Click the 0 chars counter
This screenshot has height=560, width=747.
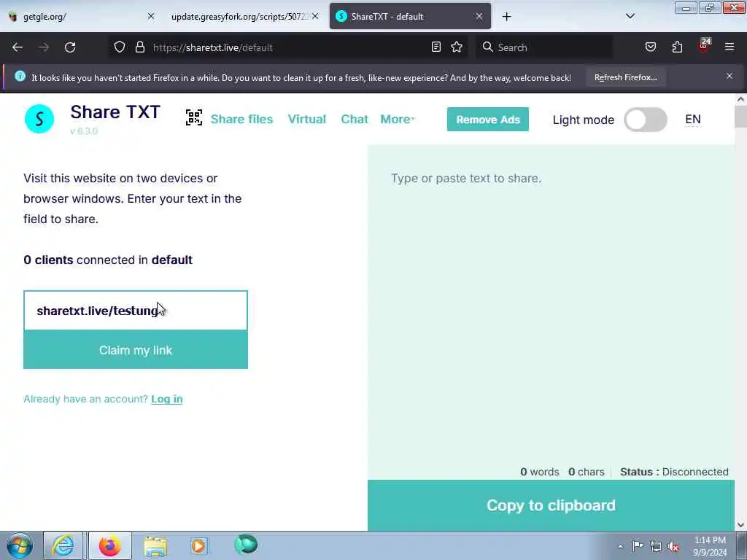click(586, 472)
